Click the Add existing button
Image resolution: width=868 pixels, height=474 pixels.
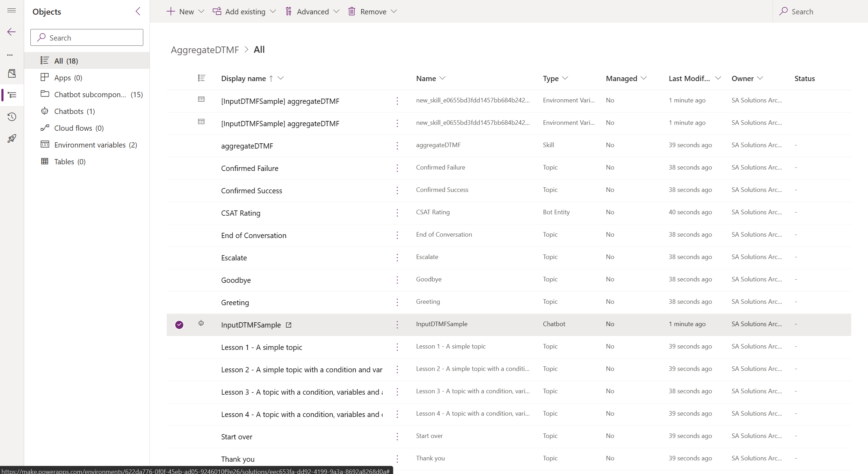(239, 12)
